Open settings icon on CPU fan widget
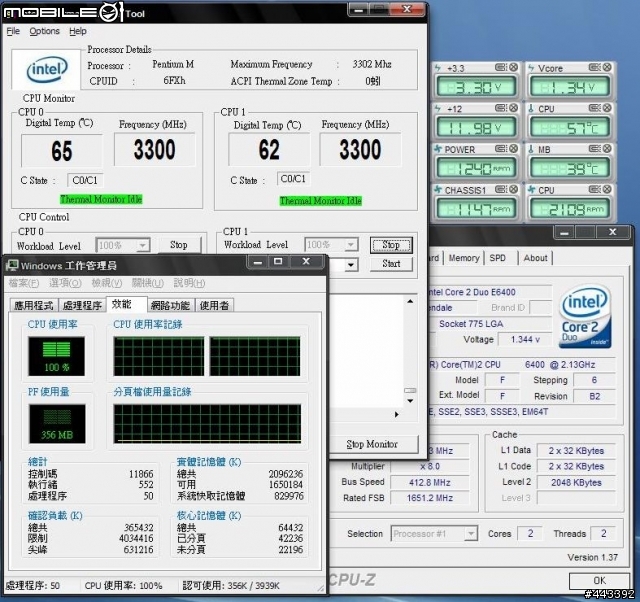This screenshot has width=640, height=602. [594, 189]
